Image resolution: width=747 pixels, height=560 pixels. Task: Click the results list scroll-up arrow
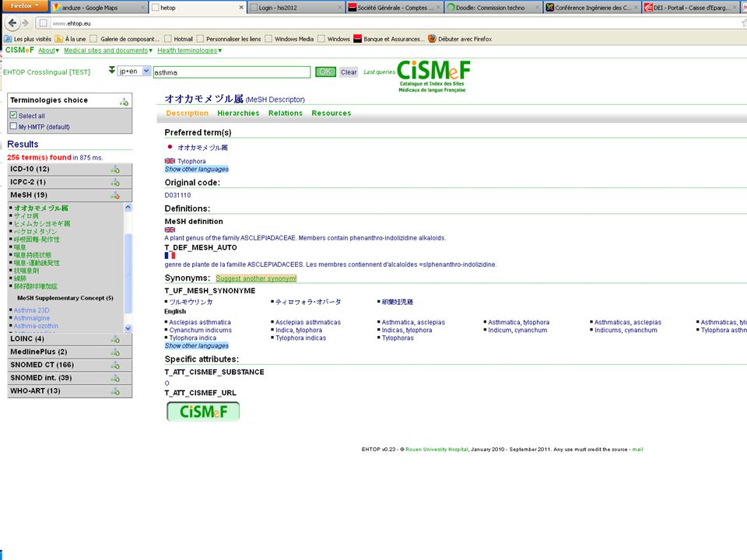coord(128,207)
